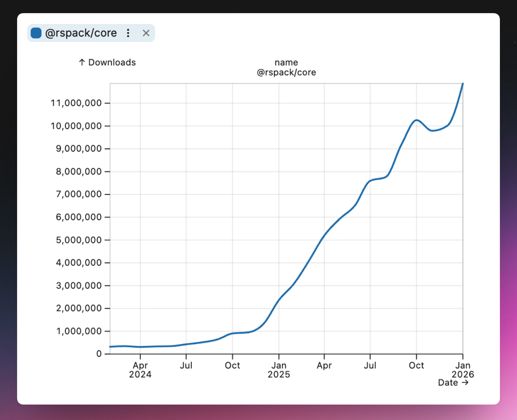Click the line's local peak near Oct 2025
This screenshot has height=420, width=517.
coord(416,120)
